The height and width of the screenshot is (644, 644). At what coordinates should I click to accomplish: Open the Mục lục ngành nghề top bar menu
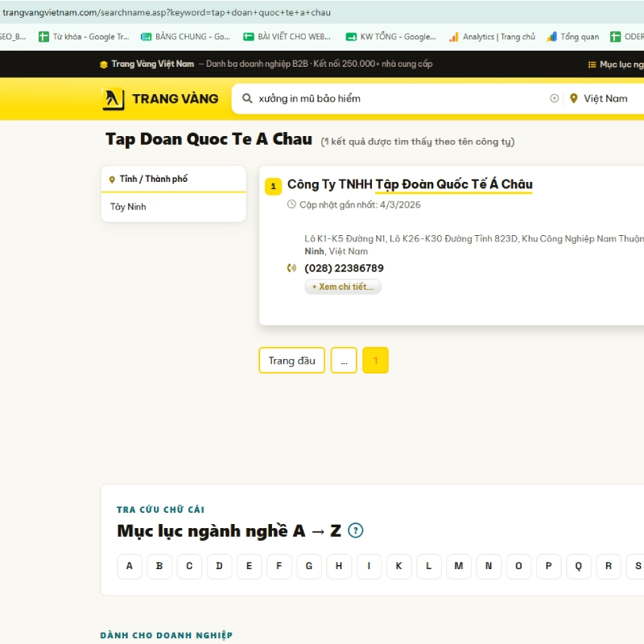[616, 64]
